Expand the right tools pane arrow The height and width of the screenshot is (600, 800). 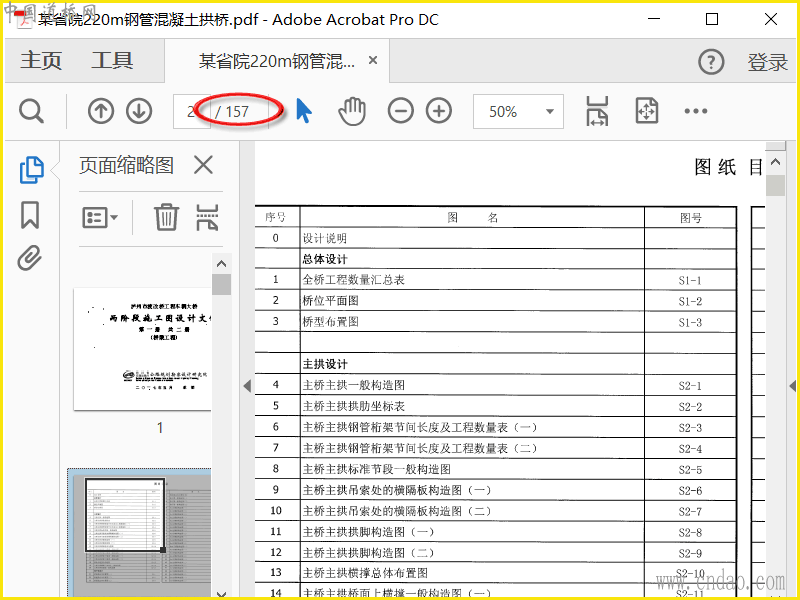(x=793, y=386)
